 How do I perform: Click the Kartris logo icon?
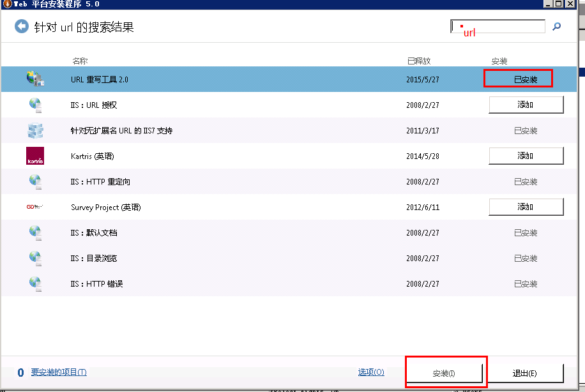(x=35, y=156)
